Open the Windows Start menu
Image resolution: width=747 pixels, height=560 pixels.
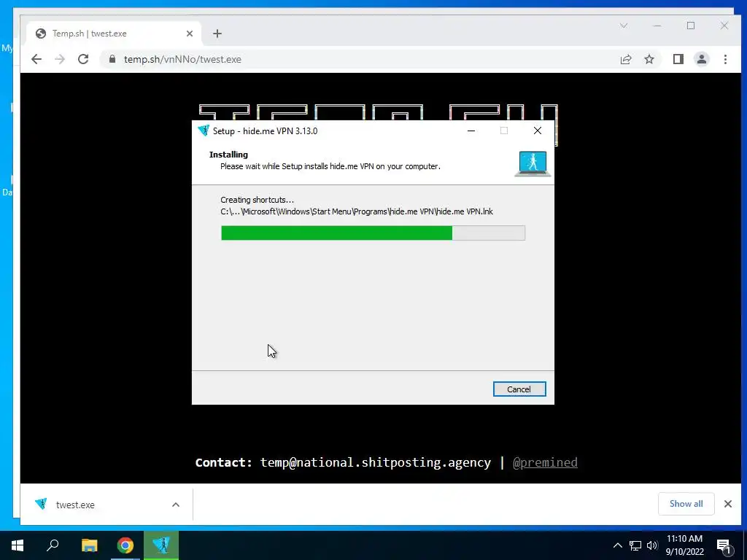[x=18, y=545]
